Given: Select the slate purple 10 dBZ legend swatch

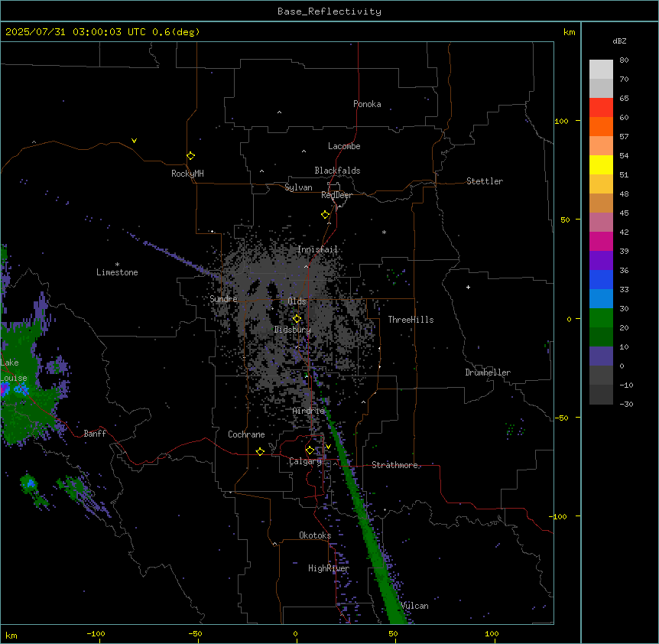Looking at the screenshot, I should coord(601,356).
